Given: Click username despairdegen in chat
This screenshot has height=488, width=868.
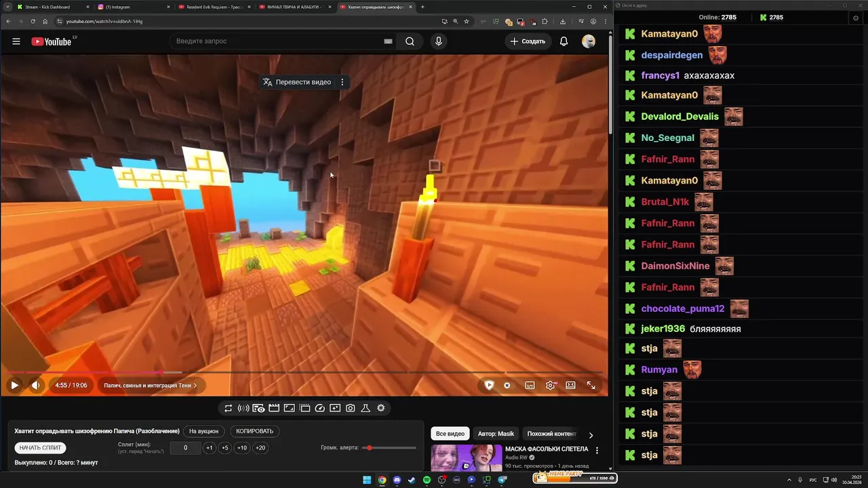Looking at the screenshot, I should point(672,55).
